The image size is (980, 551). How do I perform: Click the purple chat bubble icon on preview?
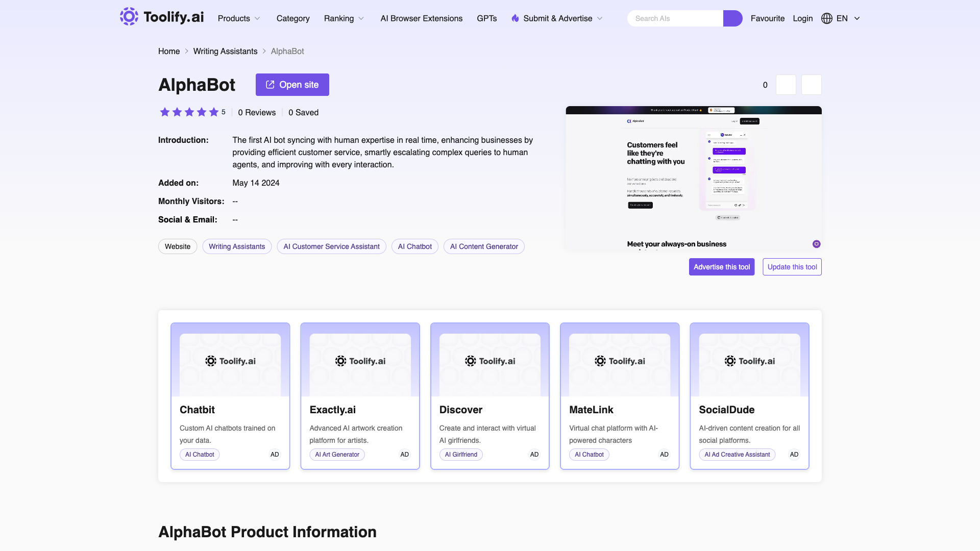pyautogui.click(x=816, y=244)
